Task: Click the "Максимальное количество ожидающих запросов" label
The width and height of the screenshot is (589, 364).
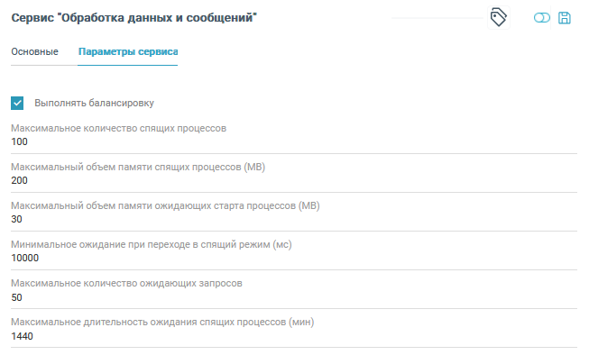Action: coord(126,283)
